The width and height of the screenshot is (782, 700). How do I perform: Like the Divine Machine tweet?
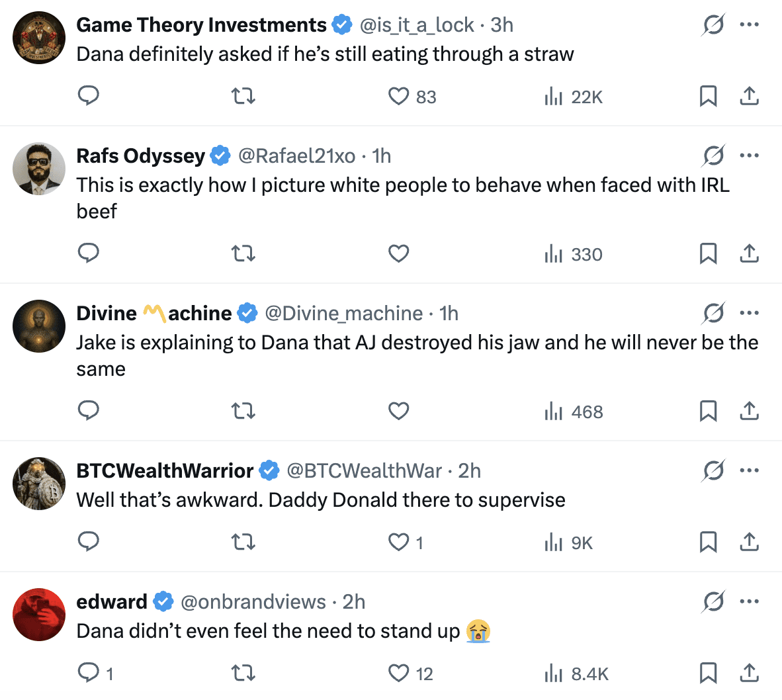pos(398,412)
